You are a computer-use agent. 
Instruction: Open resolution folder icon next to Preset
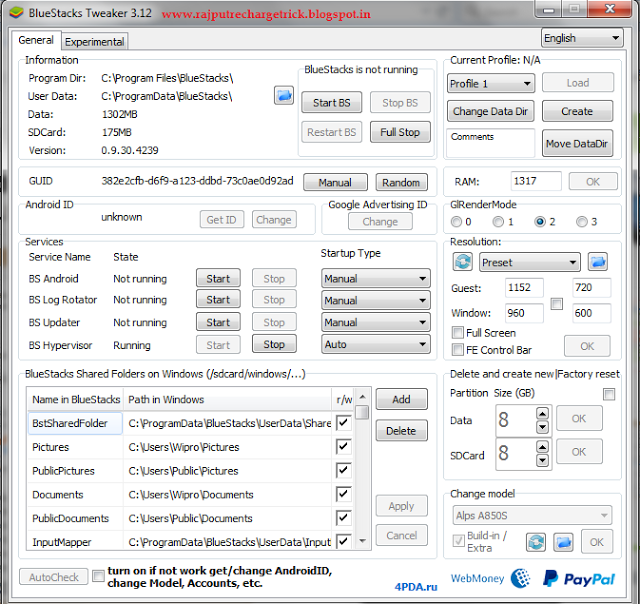(598, 262)
